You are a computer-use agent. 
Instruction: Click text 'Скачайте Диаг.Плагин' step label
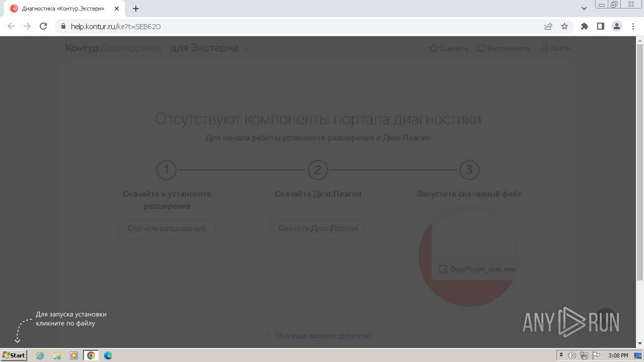point(318,194)
